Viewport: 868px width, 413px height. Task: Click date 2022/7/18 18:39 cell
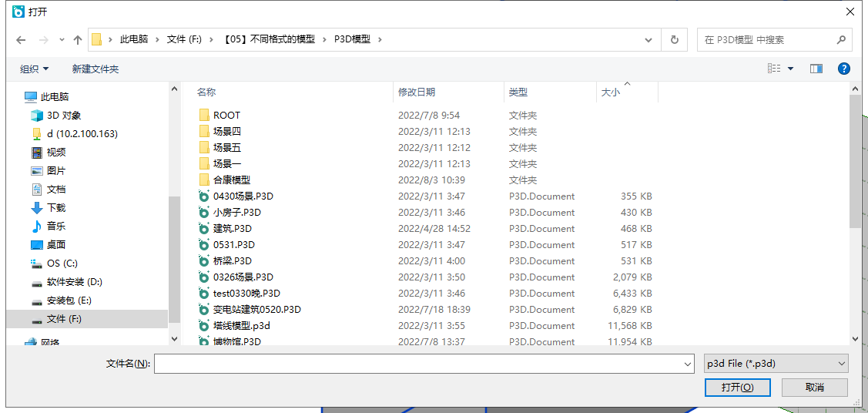(x=434, y=310)
